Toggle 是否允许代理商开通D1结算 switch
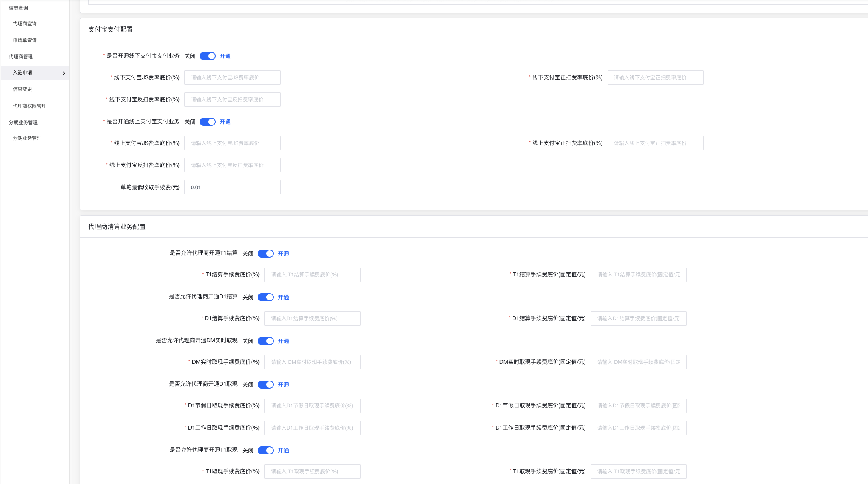The image size is (868, 484). (x=266, y=297)
